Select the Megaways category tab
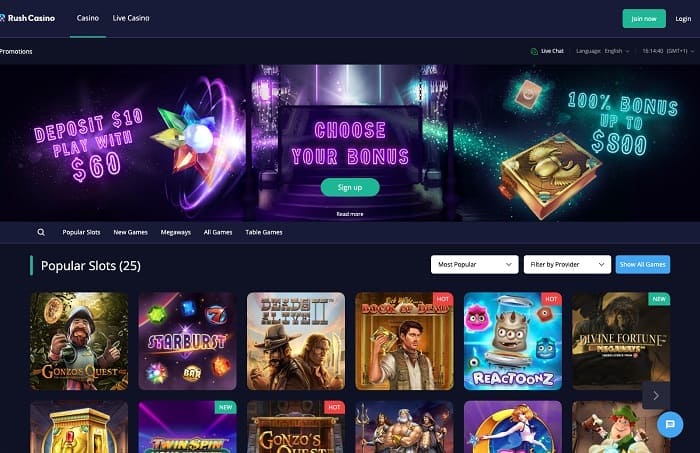Viewport: 700px width, 453px height. 175,233
